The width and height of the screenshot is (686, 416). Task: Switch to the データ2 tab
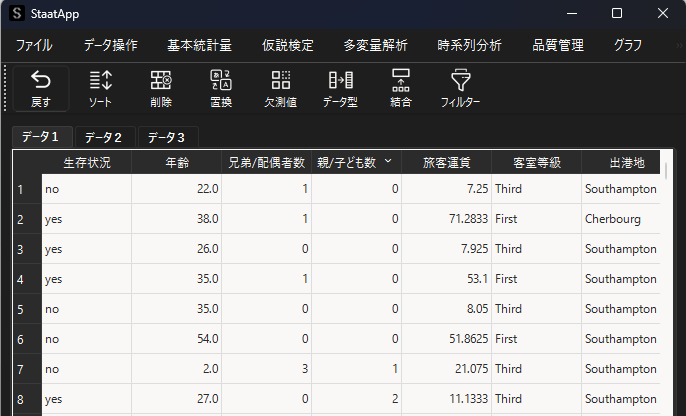[x=103, y=137]
